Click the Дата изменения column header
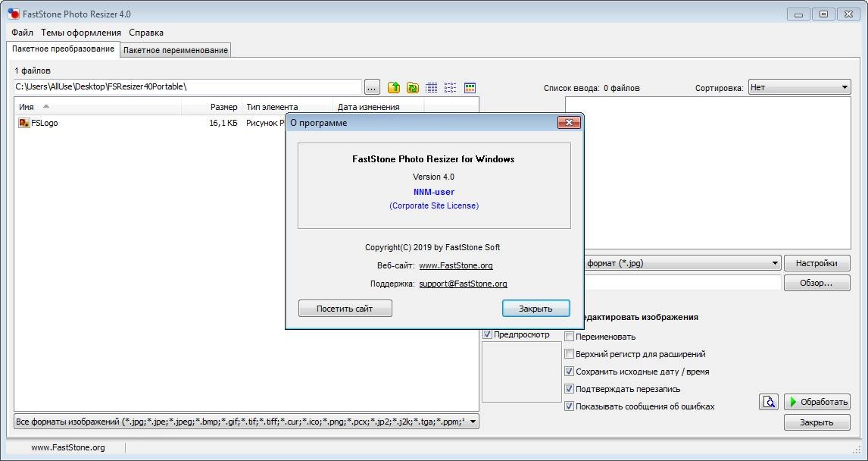This screenshot has height=461, width=868. coord(379,107)
